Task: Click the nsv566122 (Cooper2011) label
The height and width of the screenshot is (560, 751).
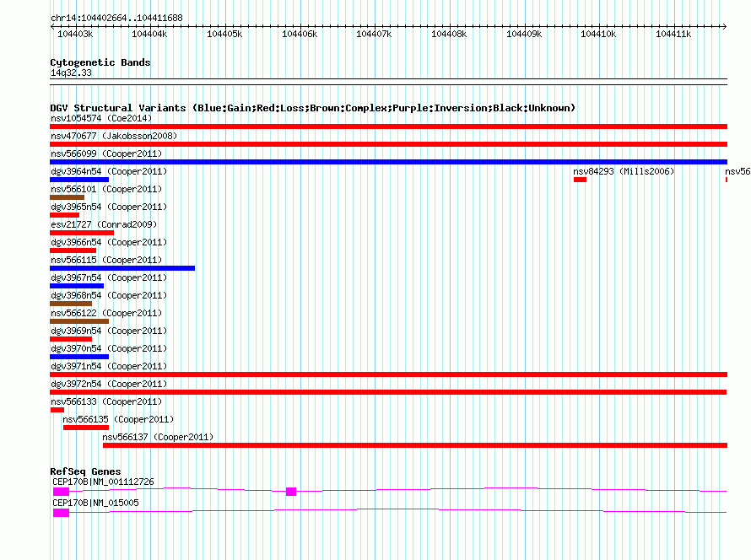Action: 106,313
